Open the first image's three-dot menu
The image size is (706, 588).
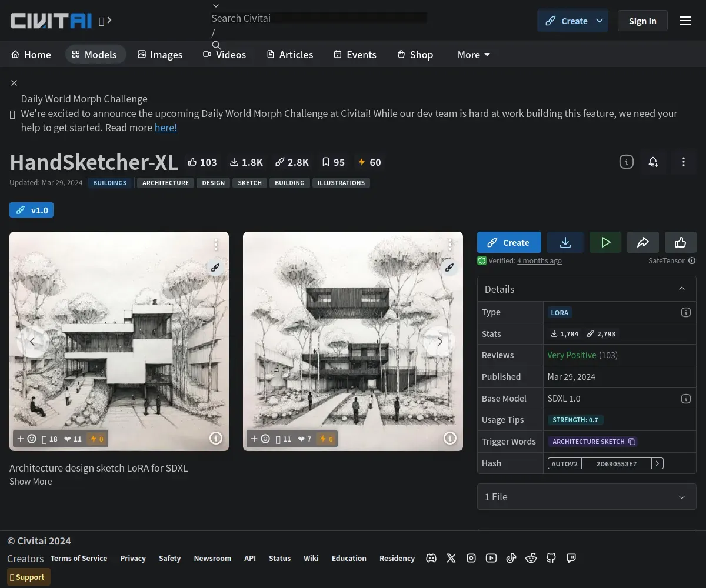[x=216, y=245]
